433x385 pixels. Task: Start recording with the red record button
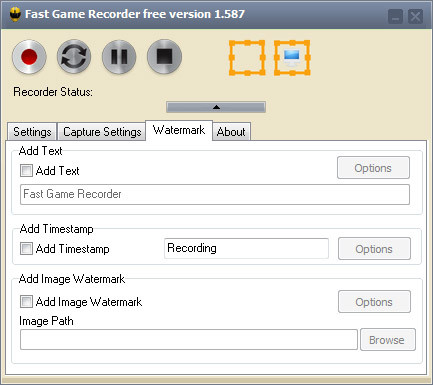[29, 57]
